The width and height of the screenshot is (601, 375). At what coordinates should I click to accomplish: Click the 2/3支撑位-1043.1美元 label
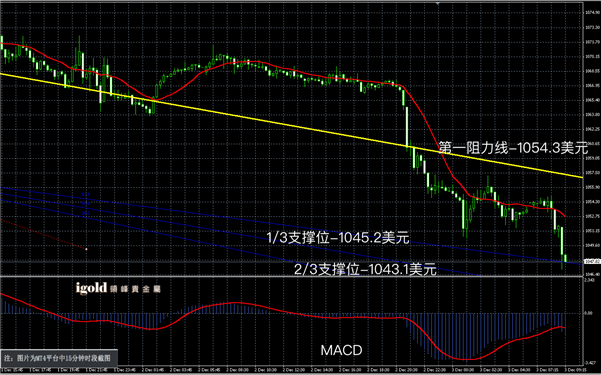pyautogui.click(x=365, y=269)
